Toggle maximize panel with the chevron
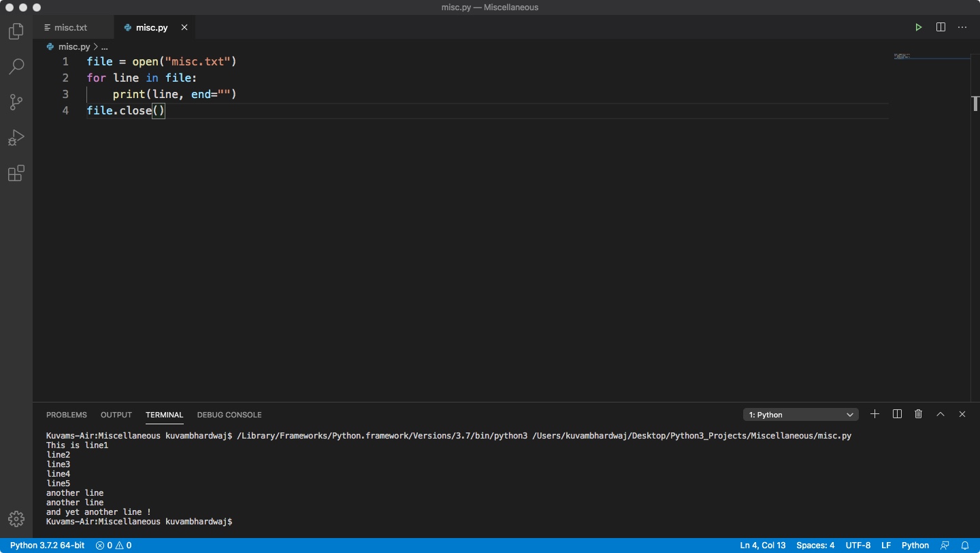This screenshot has width=980, height=553. 941,414
